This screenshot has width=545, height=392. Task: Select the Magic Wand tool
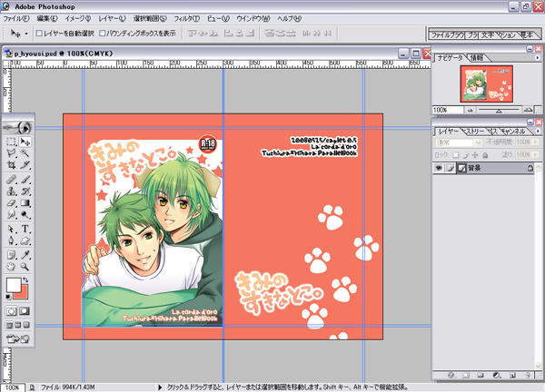tap(25, 153)
